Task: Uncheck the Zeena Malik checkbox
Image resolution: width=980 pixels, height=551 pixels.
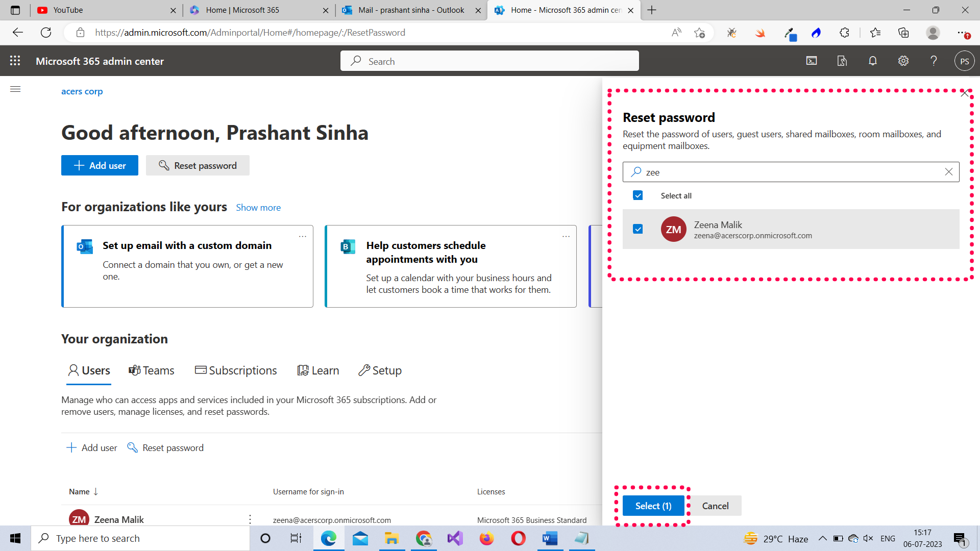Action: point(638,229)
